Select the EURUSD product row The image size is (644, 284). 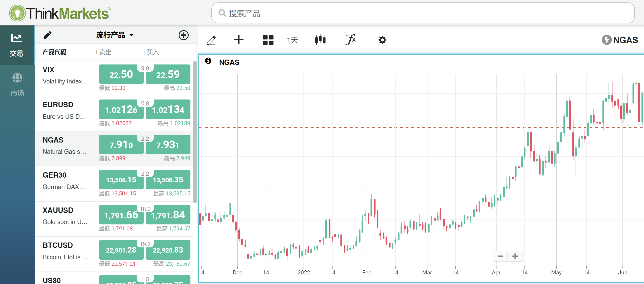click(x=114, y=113)
